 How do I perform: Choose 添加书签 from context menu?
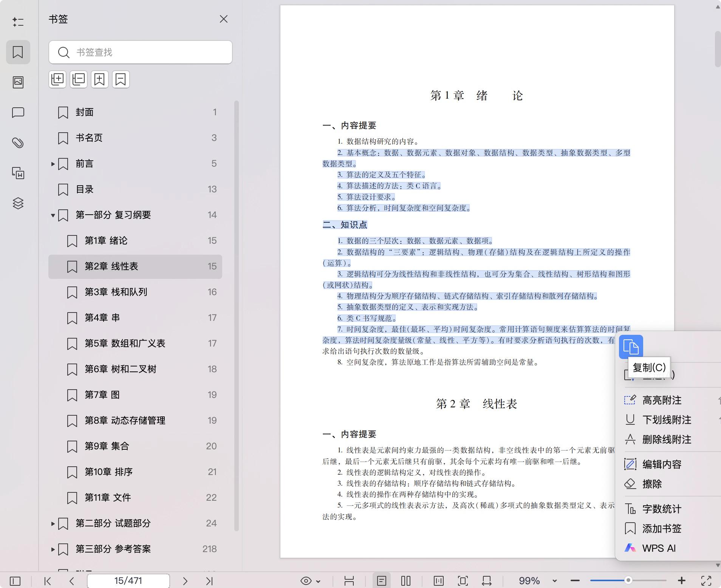click(x=669, y=529)
